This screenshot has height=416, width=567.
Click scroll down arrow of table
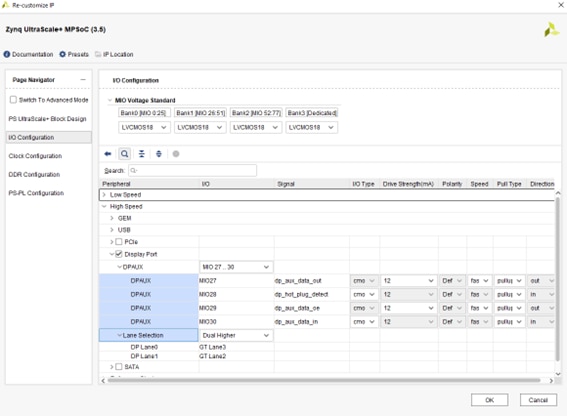[558, 374]
